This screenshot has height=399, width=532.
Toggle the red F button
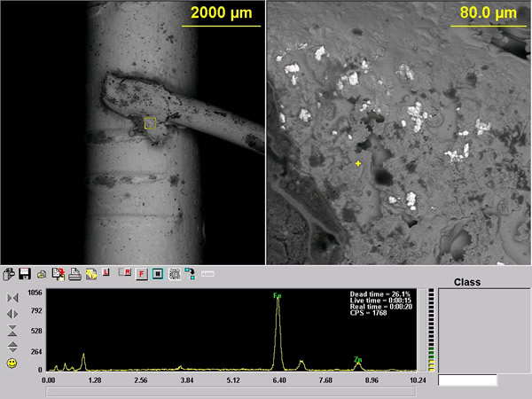coord(142,274)
